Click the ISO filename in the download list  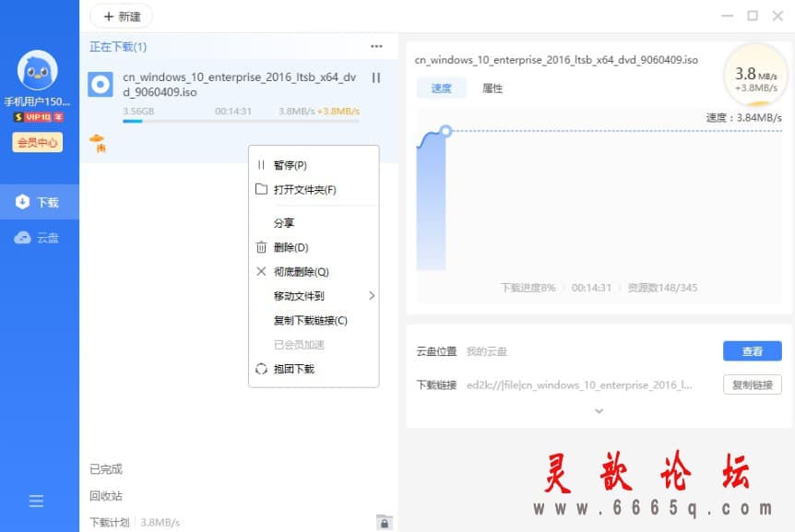(239, 85)
